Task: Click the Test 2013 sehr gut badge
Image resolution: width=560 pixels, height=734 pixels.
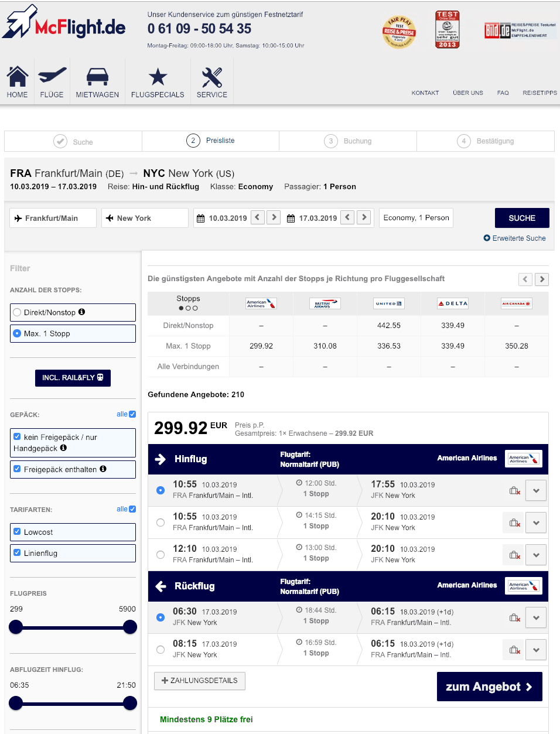Action: coord(448,29)
